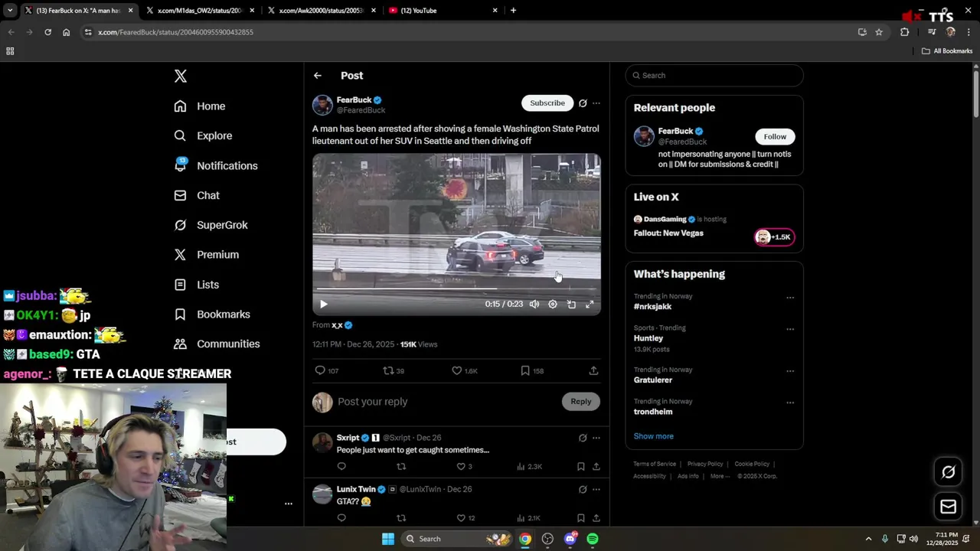
Task: Switch to the M1das_OW2 status tab
Action: pyautogui.click(x=201, y=11)
